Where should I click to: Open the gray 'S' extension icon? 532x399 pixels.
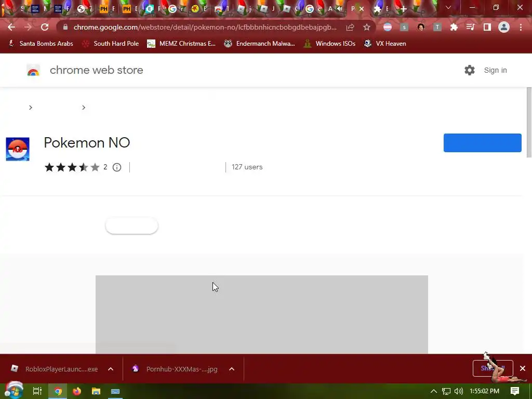click(x=404, y=27)
